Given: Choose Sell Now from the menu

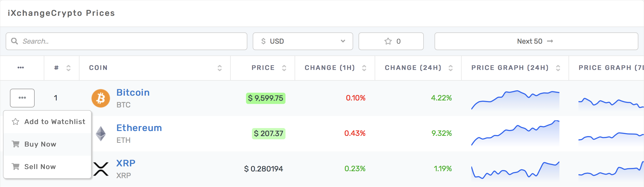Looking at the screenshot, I should click(x=40, y=167).
